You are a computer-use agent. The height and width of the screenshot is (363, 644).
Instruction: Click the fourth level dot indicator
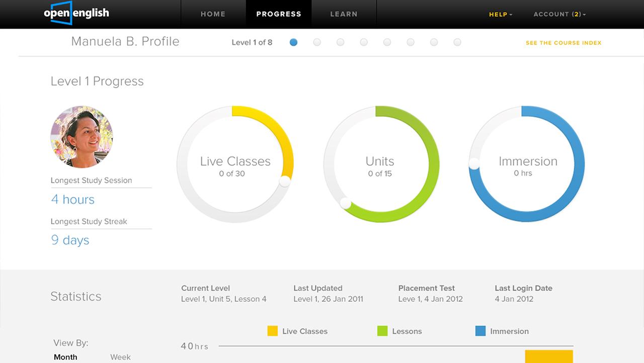pyautogui.click(x=364, y=42)
